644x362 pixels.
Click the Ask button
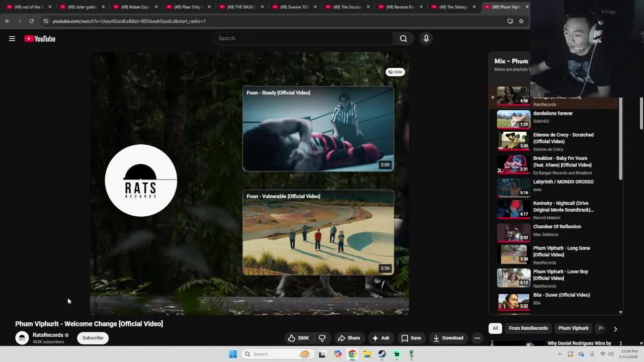click(x=380, y=338)
